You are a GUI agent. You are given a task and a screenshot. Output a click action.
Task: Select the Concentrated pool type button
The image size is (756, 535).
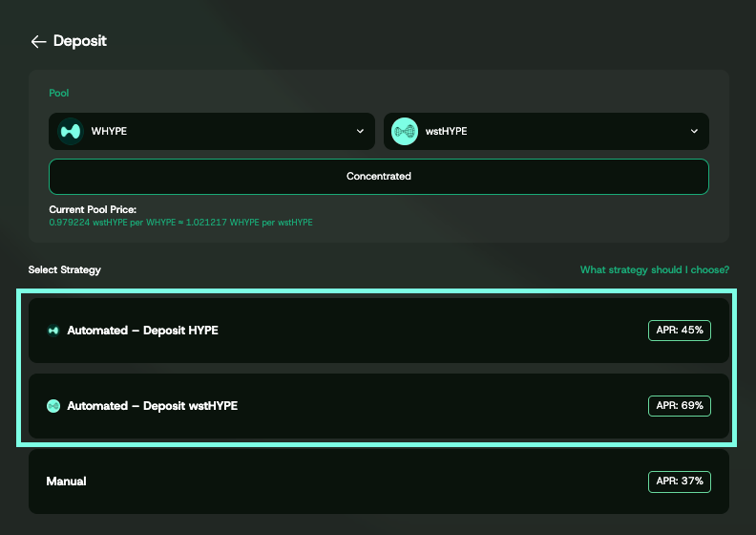click(379, 177)
